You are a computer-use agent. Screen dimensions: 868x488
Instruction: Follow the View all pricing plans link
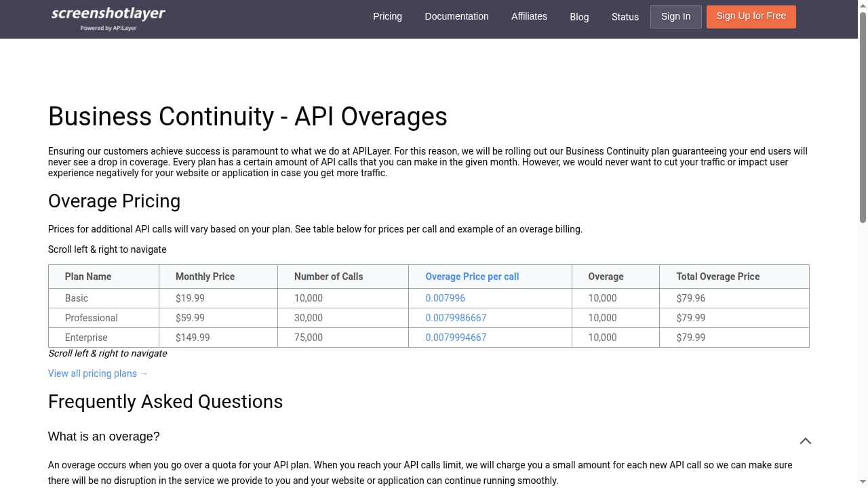[x=98, y=373]
